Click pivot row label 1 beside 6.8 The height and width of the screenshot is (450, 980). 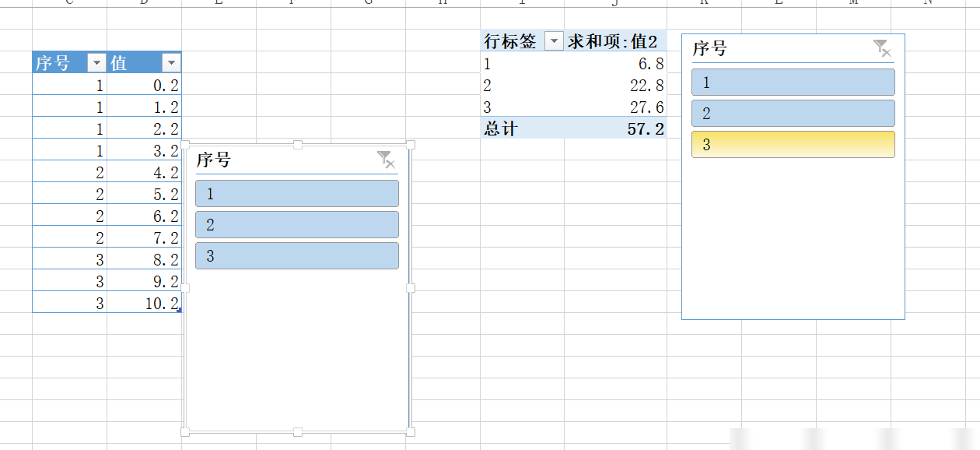522,64
